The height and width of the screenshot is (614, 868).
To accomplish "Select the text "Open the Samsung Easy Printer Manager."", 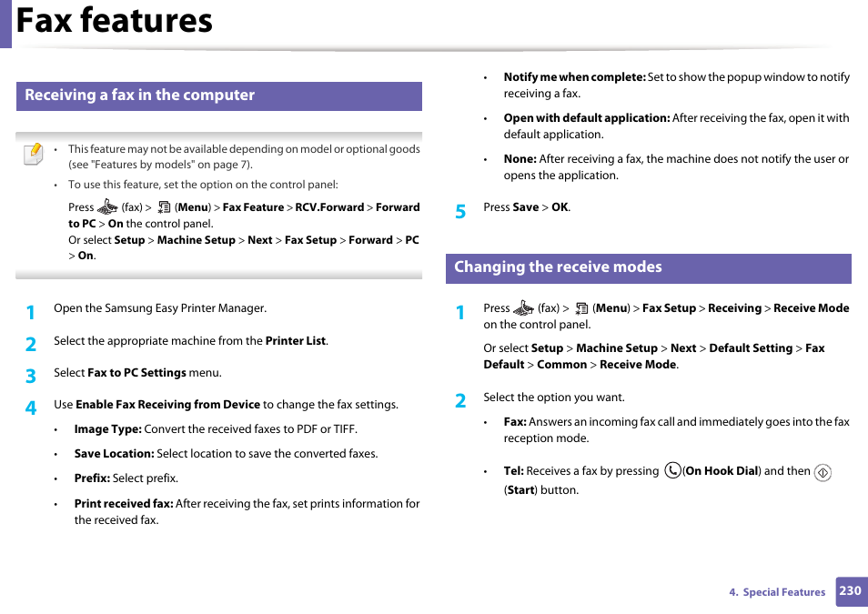I will [160, 308].
